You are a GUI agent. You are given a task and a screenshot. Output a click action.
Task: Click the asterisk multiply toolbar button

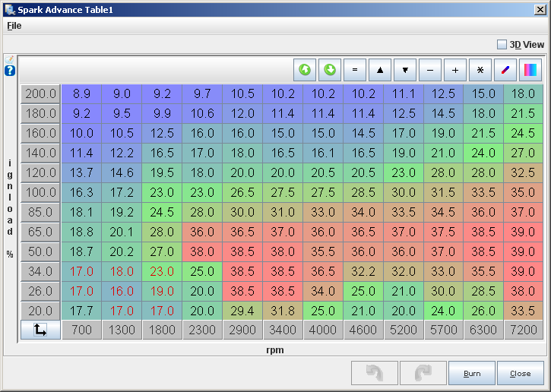point(480,70)
